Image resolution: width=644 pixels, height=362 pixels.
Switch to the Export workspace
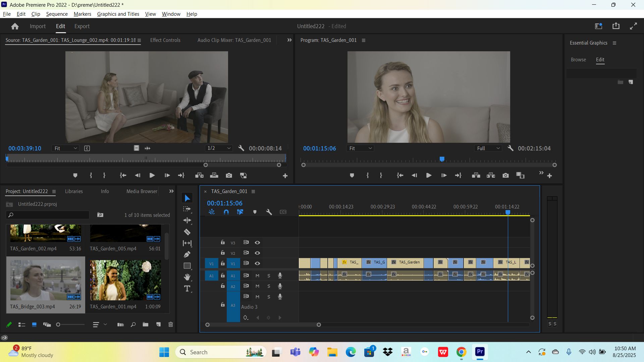[x=82, y=26]
